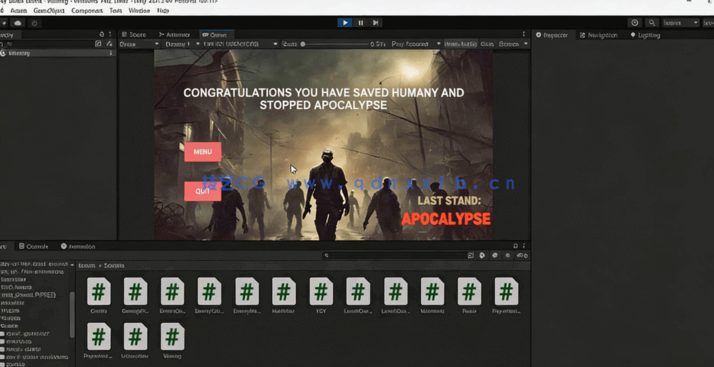Open the Assets menu
The width and height of the screenshot is (714, 367).
click(19, 10)
